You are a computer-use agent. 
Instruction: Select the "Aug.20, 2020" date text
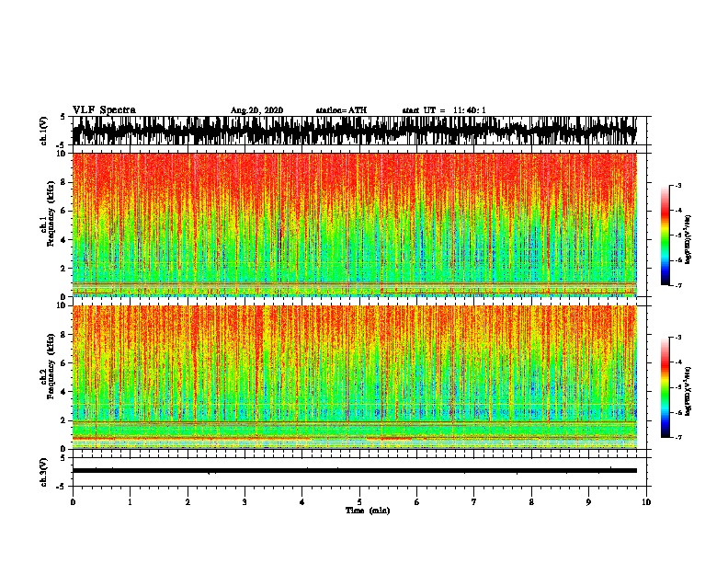coord(256,110)
